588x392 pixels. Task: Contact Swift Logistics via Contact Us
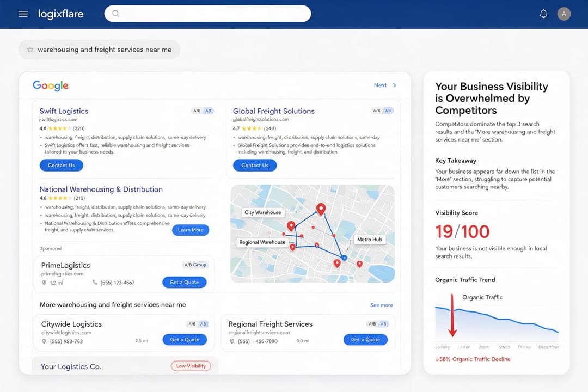tap(61, 166)
